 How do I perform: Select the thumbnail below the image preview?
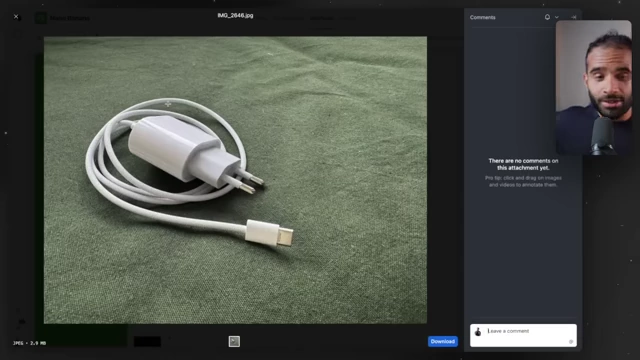point(234,341)
